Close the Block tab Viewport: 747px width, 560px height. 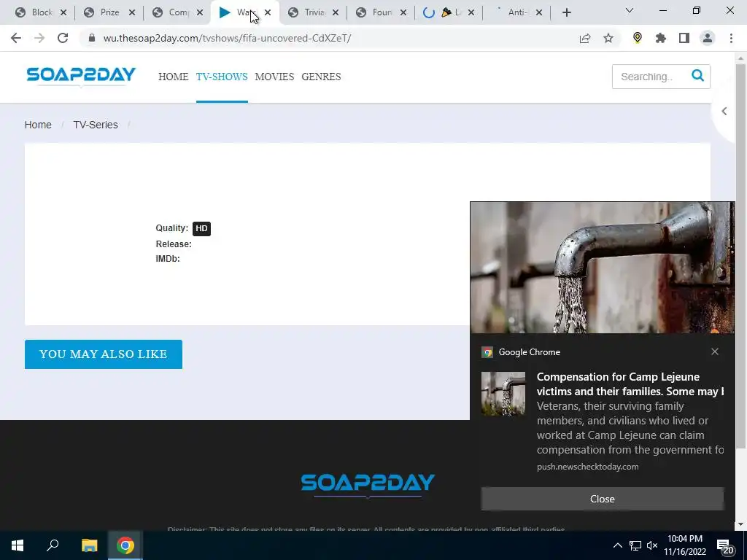click(64, 13)
